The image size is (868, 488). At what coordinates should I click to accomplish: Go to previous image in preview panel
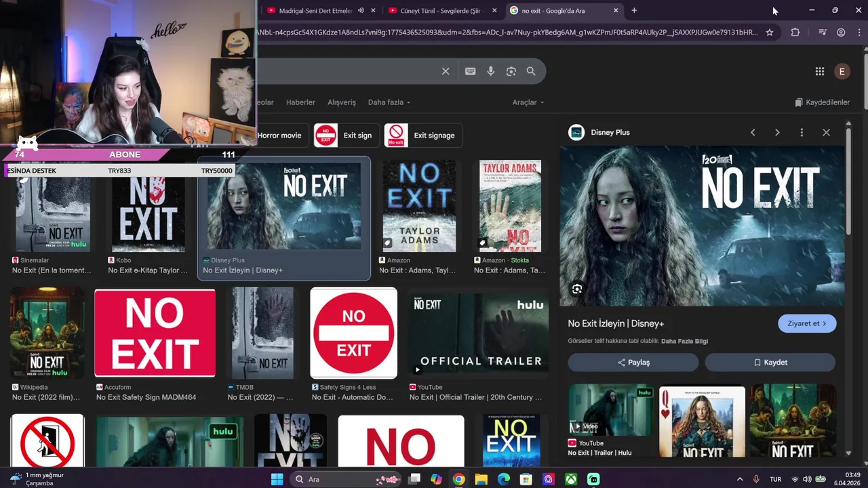point(753,132)
